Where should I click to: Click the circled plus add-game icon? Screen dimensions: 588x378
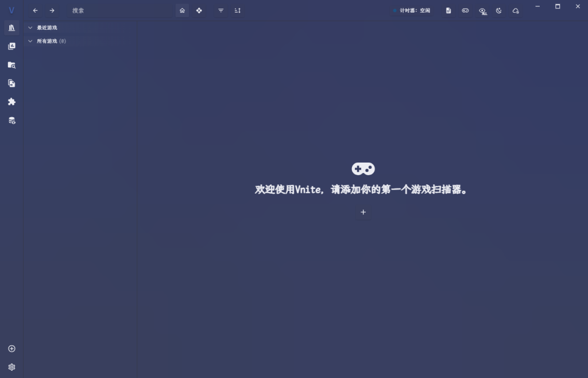[x=11, y=349]
